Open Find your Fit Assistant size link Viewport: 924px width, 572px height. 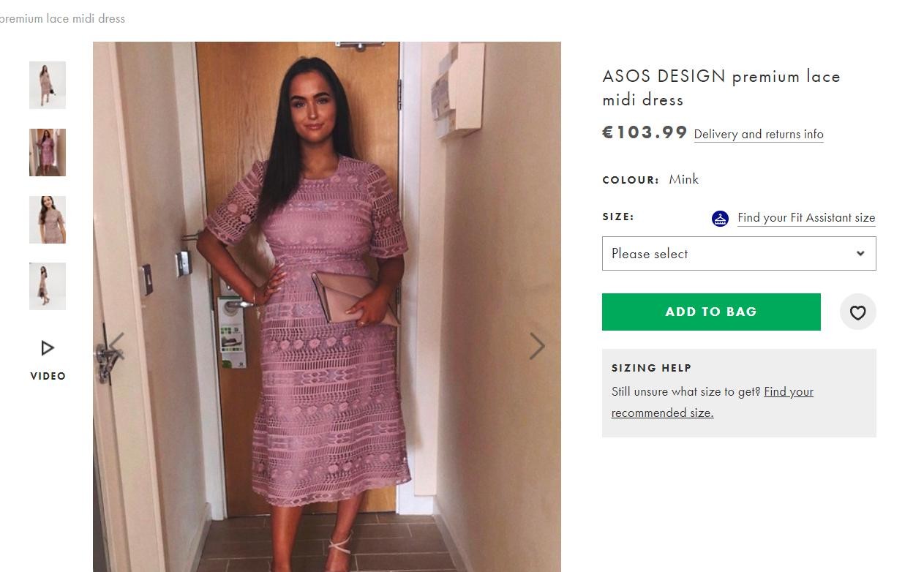(x=806, y=218)
